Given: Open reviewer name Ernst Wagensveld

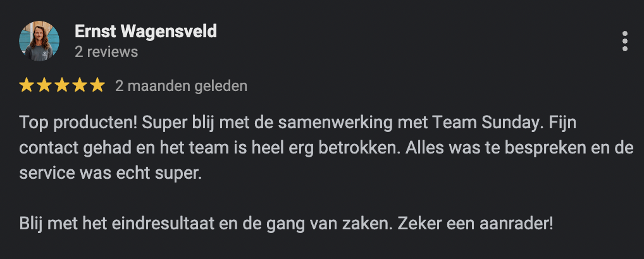Looking at the screenshot, I should (x=146, y=31).
